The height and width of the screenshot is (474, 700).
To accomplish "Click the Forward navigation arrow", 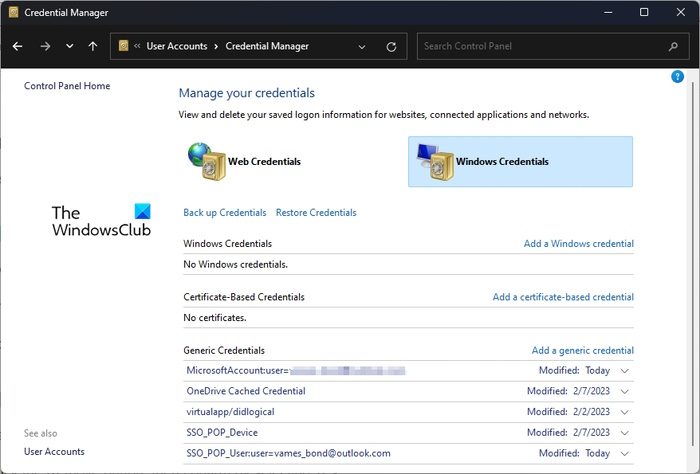I will (45, 46).
